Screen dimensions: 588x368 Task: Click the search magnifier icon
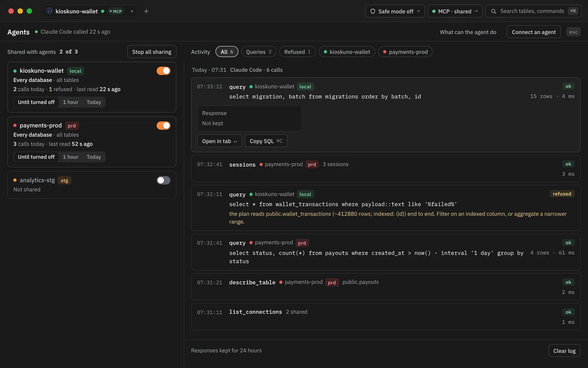coord(494,11)
